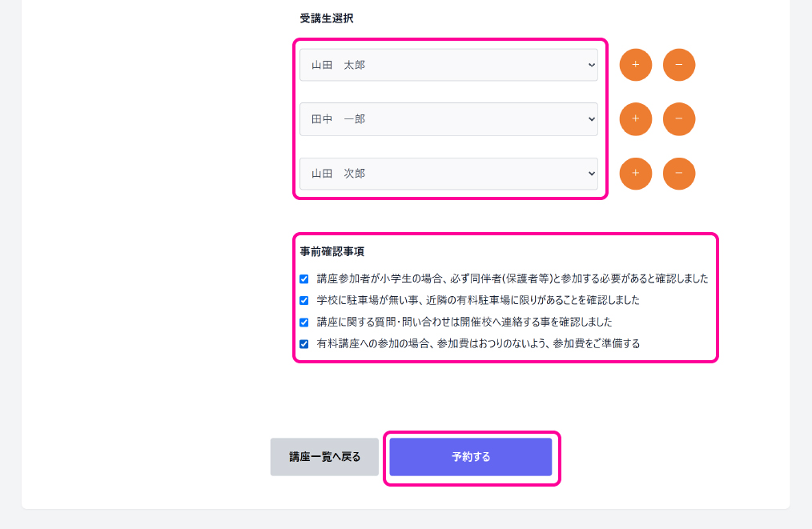
Task: Click the 小学生 同伴者 confirmation label text
Action: click(513, 279)
